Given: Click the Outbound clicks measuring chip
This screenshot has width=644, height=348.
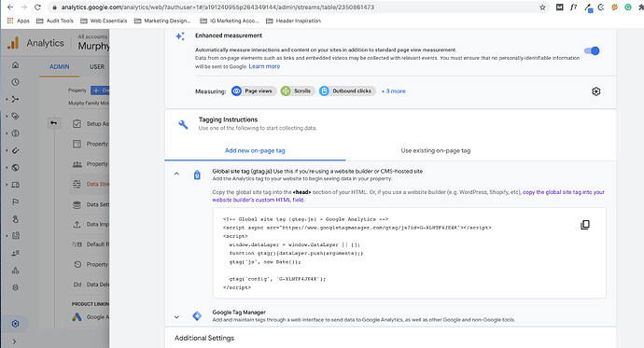Looking at the screenshot, I should (x=347, y=91).
